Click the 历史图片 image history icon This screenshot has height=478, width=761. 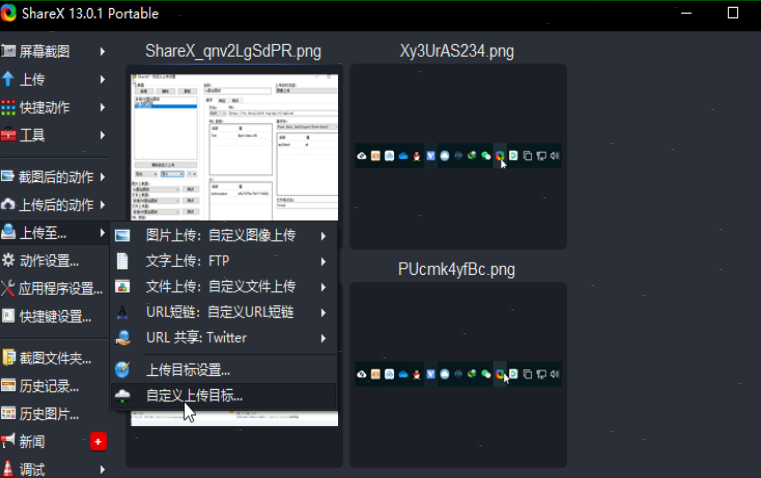pyautogui.click(x=8, y=413)
